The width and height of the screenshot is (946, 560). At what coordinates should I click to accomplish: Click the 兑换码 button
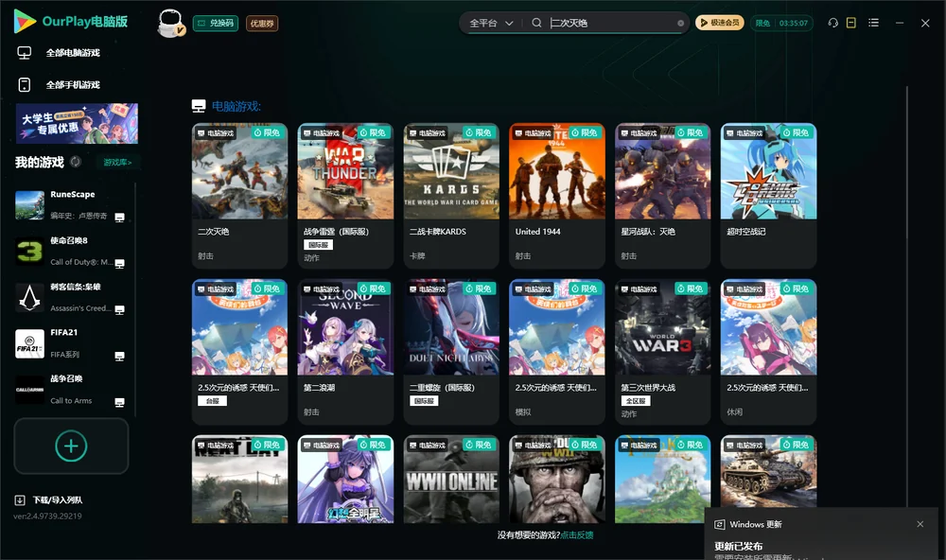point(216,24)
